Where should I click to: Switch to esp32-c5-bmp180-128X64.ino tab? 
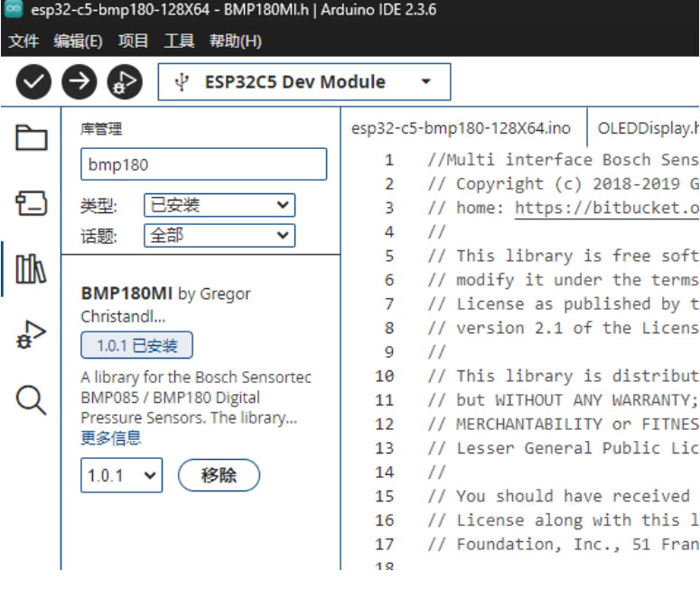461,128
